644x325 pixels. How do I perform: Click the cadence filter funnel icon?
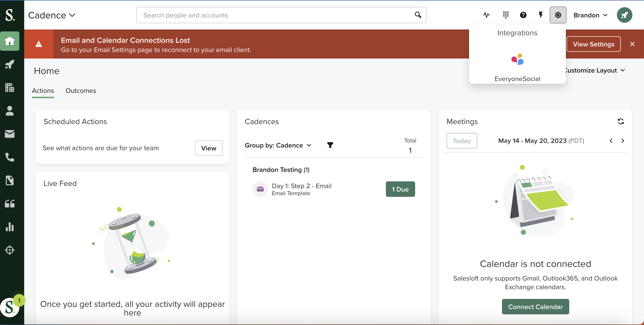tap(330, 145)
